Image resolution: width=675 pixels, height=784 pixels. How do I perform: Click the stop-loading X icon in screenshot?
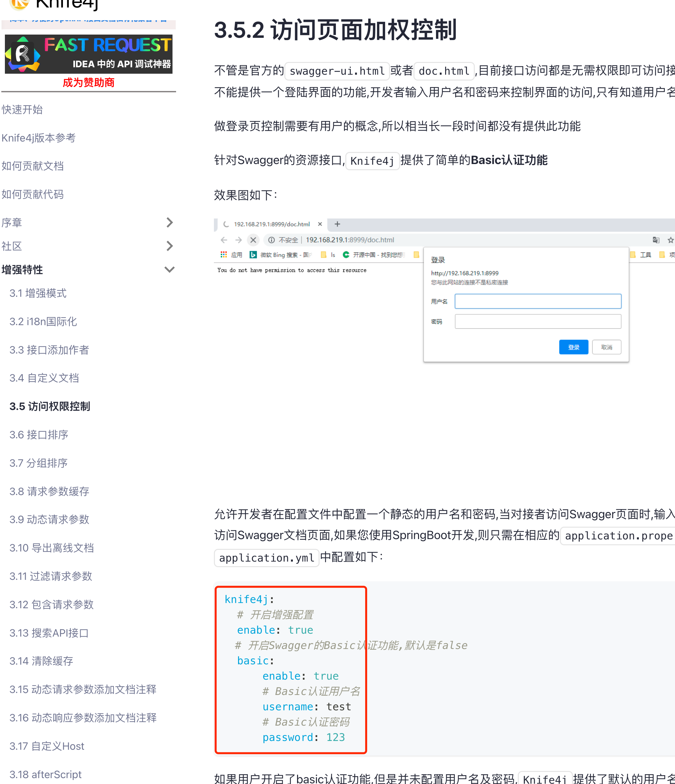[x=253, y=240]
